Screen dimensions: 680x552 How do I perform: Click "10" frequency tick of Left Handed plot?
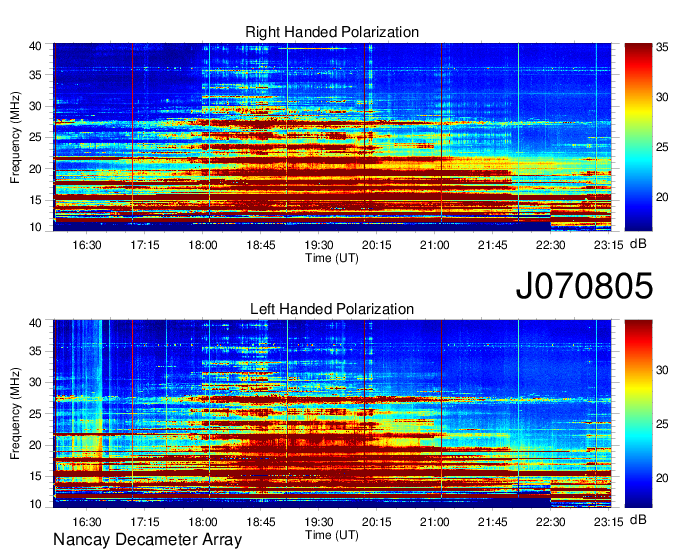pyautogui.click(x=35, y=504)
